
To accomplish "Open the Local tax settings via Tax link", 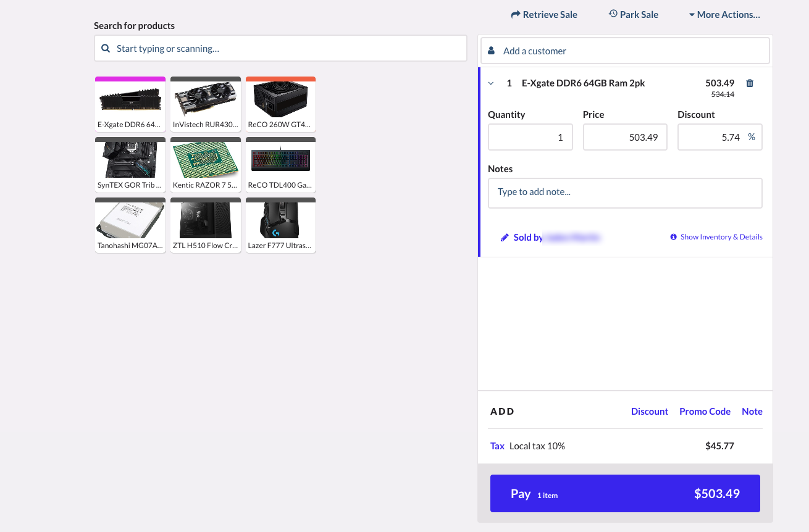I will (x=497, y=446).
